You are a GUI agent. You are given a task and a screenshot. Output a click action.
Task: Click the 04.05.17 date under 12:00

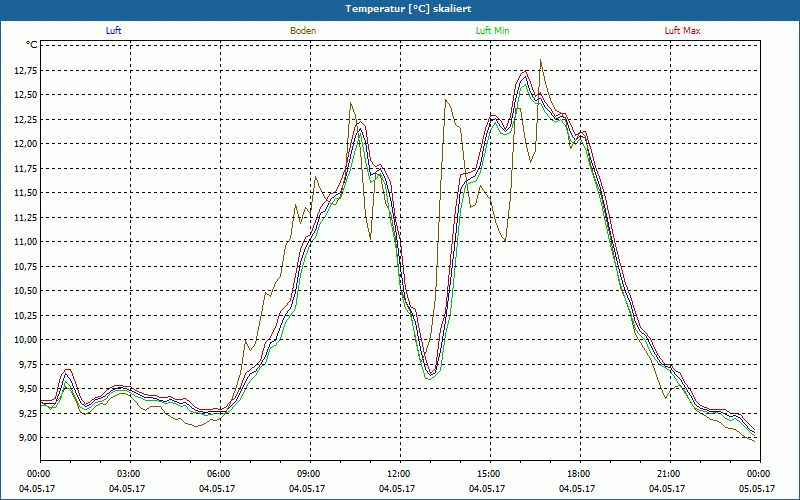point(397,489)
